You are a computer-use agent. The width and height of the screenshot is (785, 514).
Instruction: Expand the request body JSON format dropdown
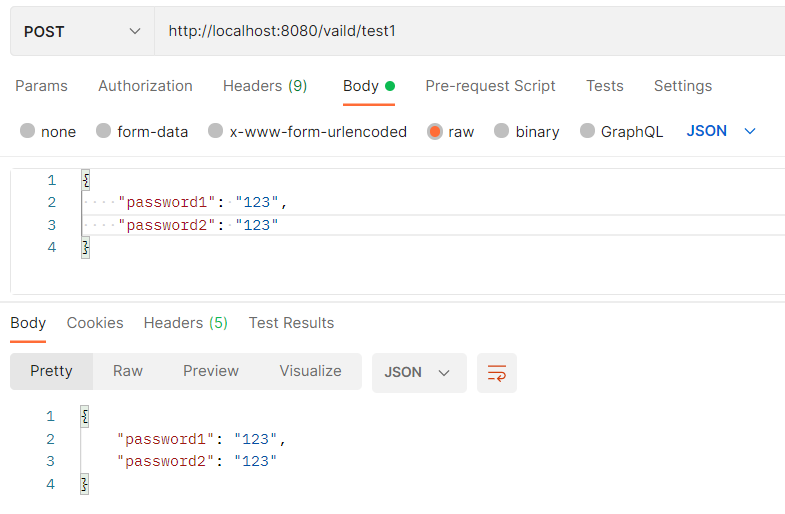pyautogui.click(x=721, y=131)
